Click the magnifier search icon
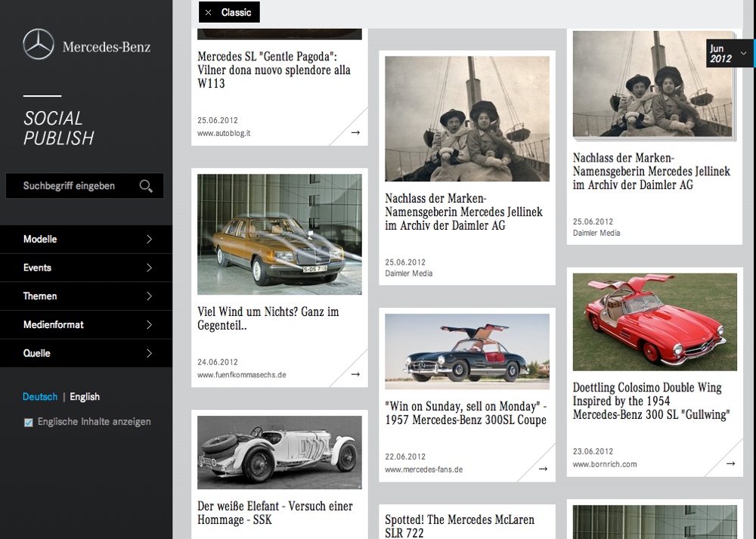The height and width of the screenshot is (539, 756). pyautogui.click(x=146, y=186)
